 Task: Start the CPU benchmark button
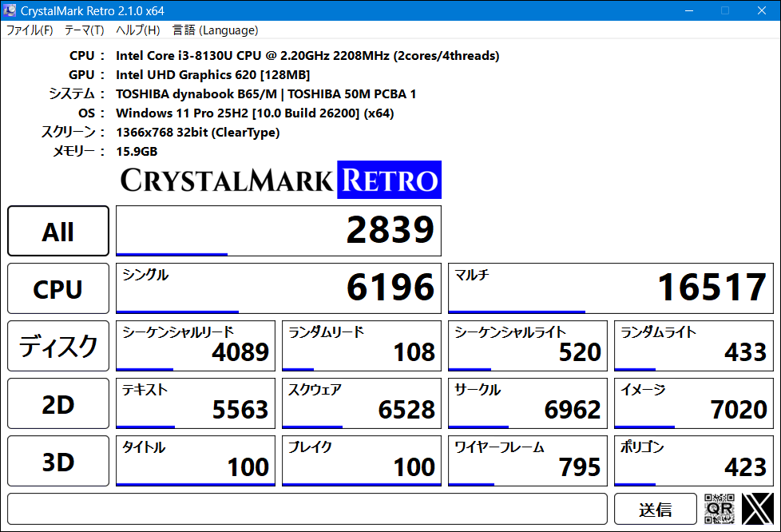pos(58,288)
